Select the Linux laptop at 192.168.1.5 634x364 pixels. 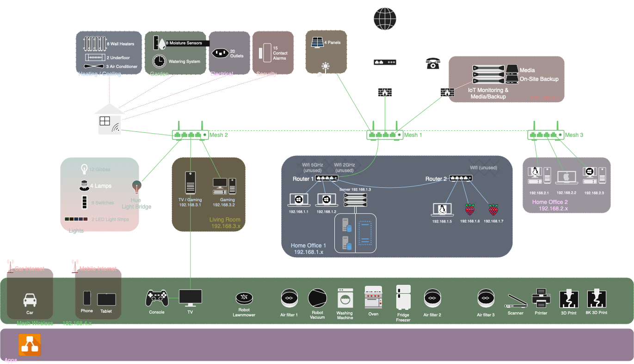click(x=442, y=210)
